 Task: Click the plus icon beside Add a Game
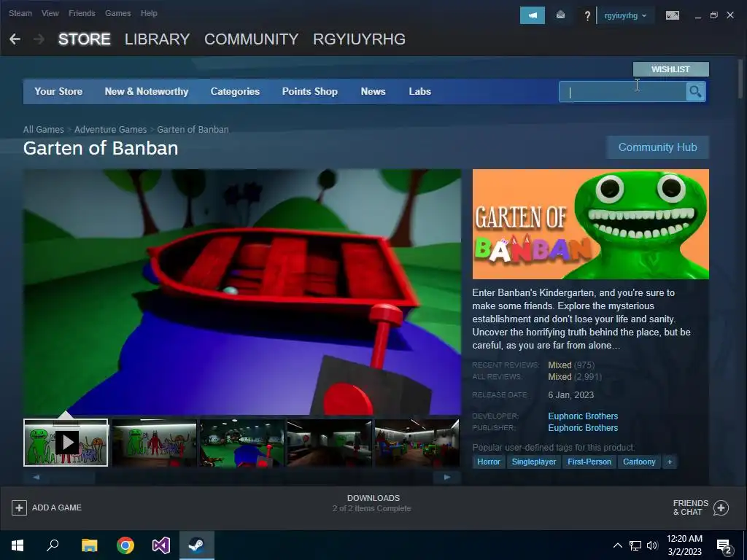pos(19,507)
